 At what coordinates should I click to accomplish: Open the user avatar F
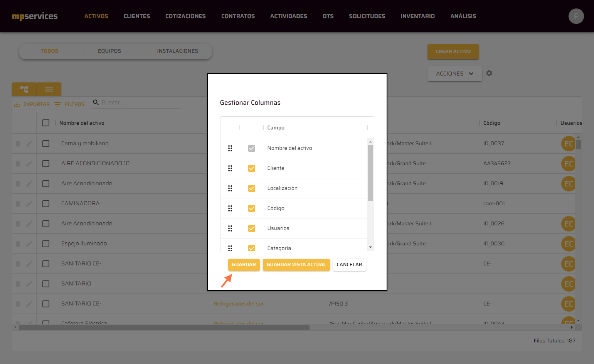(x=576, y=16)
